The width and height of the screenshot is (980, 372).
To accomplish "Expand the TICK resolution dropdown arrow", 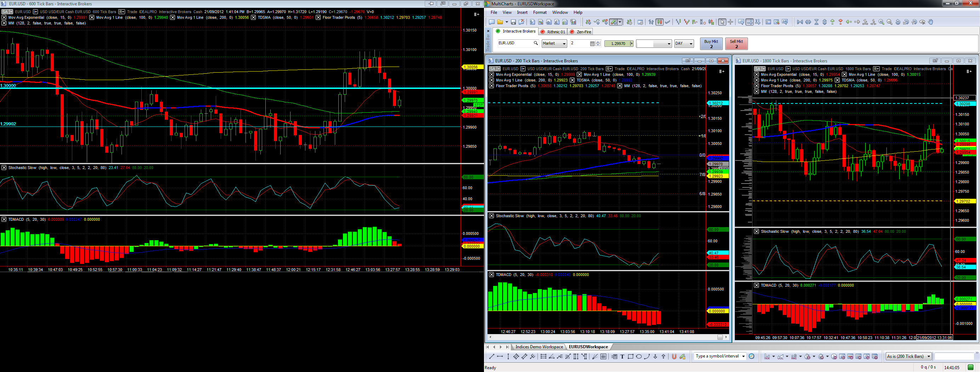I will (x=773, y=356).
